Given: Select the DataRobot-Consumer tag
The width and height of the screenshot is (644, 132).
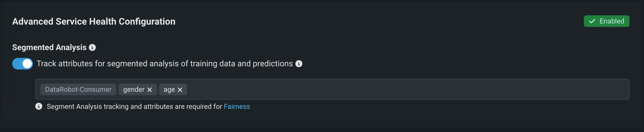Looking at the screenshot, I should [x=78, y=89].
